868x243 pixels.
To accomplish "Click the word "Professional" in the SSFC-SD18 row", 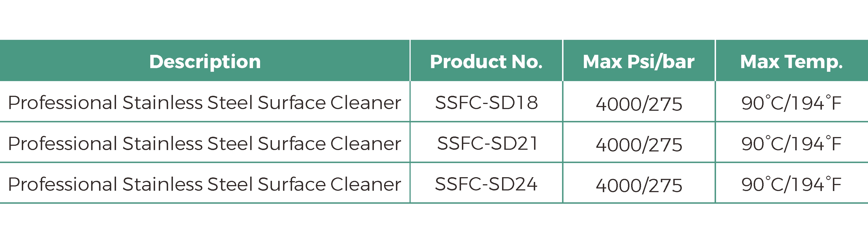I will pos(63,103).
